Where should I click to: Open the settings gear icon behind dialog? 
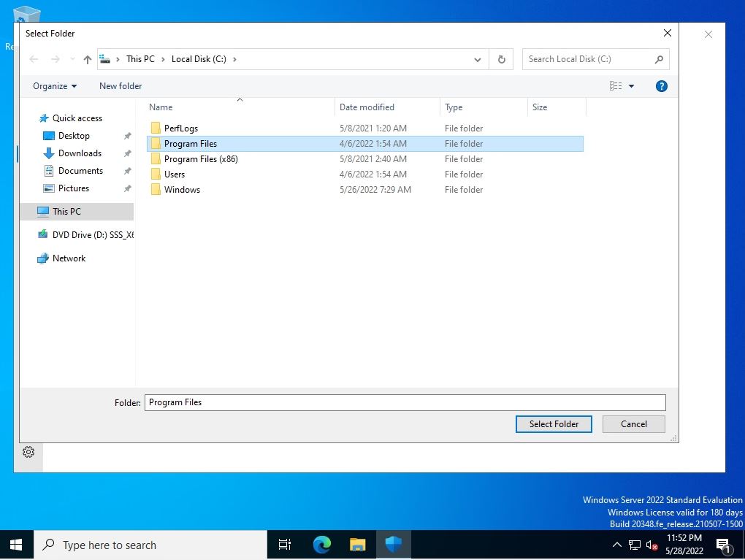[28, 452]
